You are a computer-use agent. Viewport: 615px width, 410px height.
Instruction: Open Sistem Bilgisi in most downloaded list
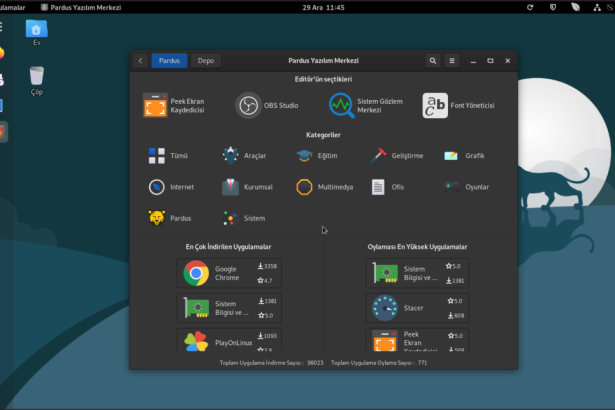(229, 308)
